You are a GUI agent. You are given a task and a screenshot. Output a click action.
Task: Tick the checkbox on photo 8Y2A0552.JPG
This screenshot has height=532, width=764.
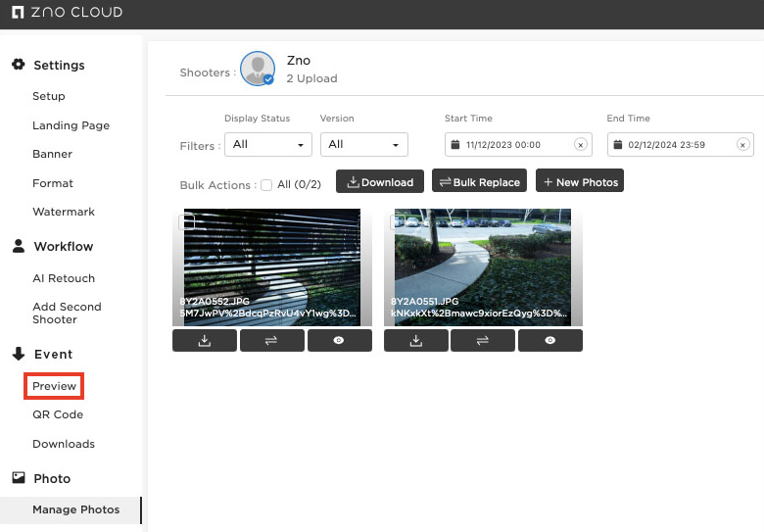pos(187,222)
